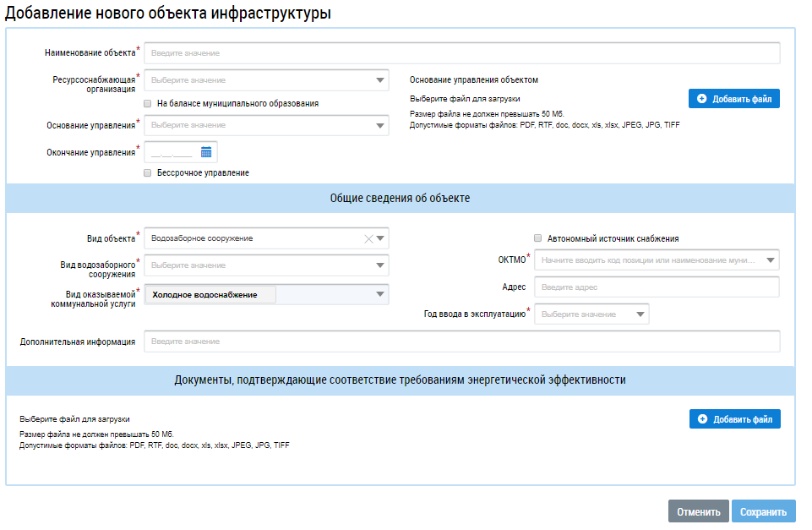Screen dimensions: 812x530
Task: Click the Окончание управления date field
Action: [x=172, y=152]
